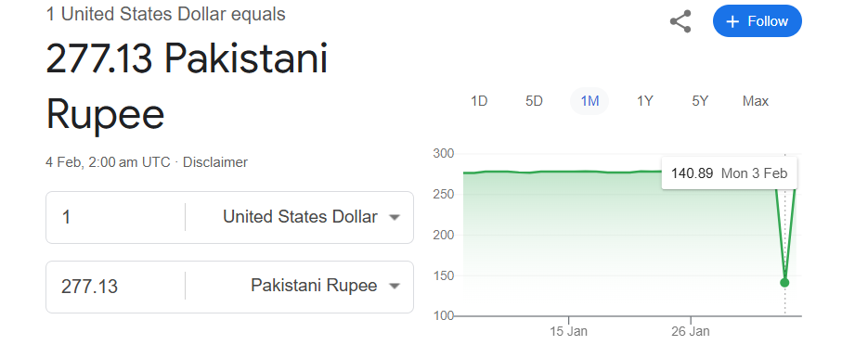Select the 1M chart range
868x358 pixels.
click(589, 101)
